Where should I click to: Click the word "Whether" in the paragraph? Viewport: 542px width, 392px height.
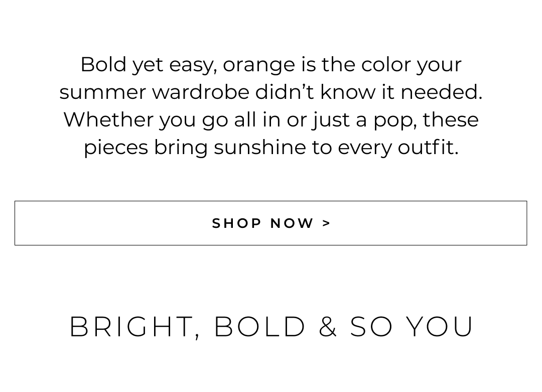click(x=108, y=120)
